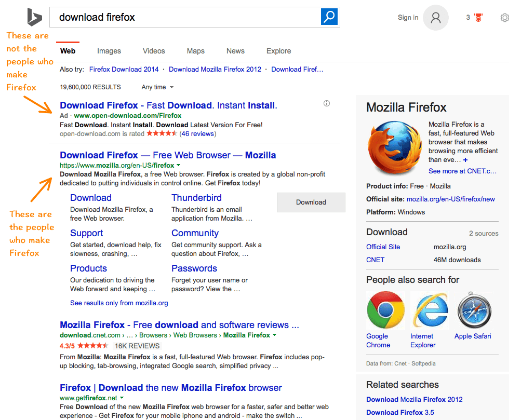Open the user profile avatar icon
Viewport: 521px width, 420px height.
436,18
